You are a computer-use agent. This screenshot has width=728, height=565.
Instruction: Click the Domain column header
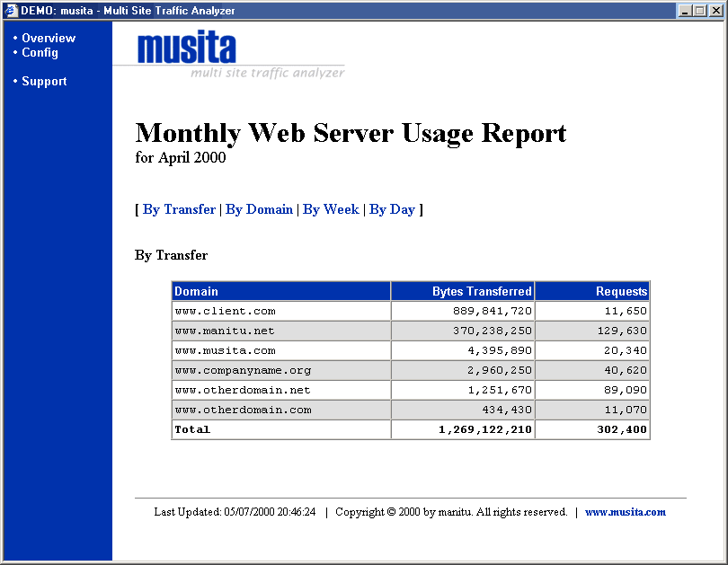281,291
